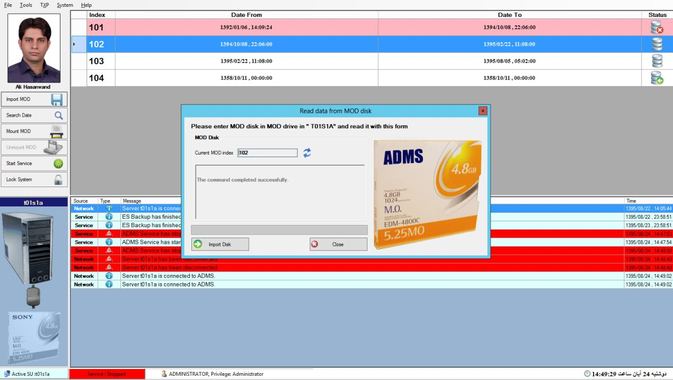Click the t01s1a panel header
673x380 pixels.
click(x=34, y=202)
